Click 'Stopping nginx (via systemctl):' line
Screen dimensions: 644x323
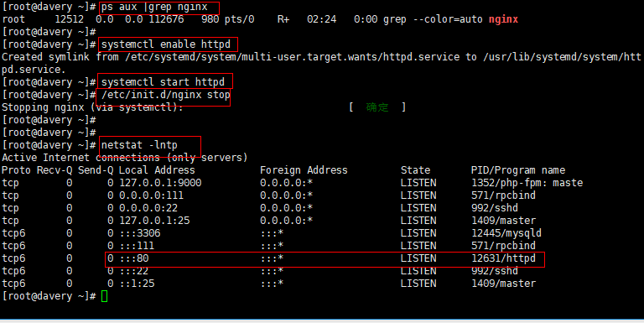92,107
